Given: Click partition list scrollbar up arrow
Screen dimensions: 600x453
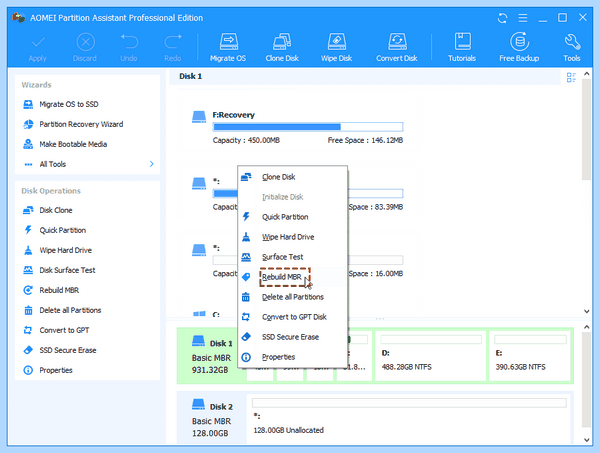Looking at the screenshot, I should click(x=586, y=74).
